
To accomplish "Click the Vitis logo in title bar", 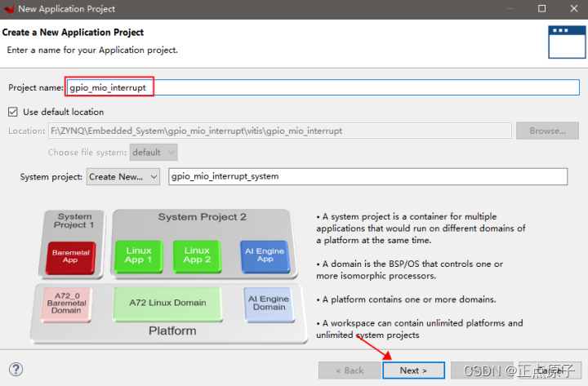I will click(x=9, y=9).
